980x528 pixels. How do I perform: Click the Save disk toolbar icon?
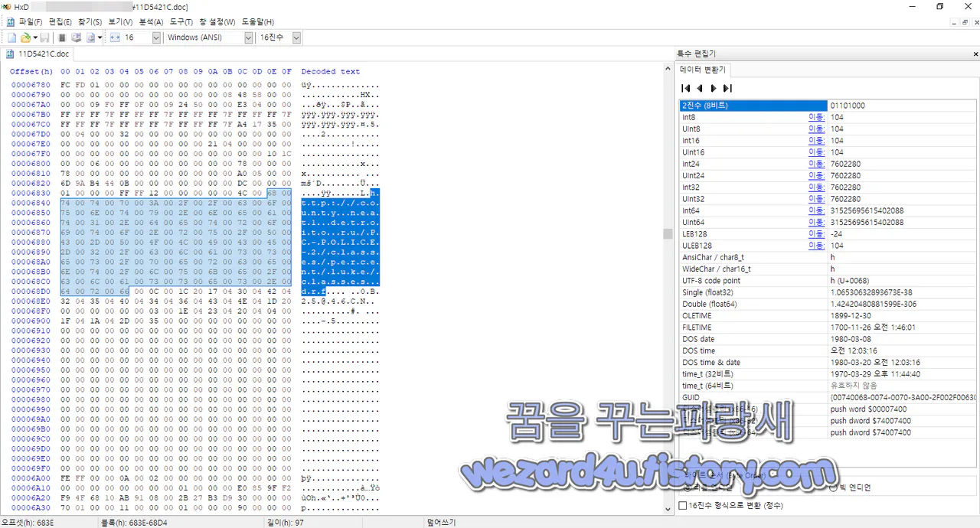[x=44, y=37]
